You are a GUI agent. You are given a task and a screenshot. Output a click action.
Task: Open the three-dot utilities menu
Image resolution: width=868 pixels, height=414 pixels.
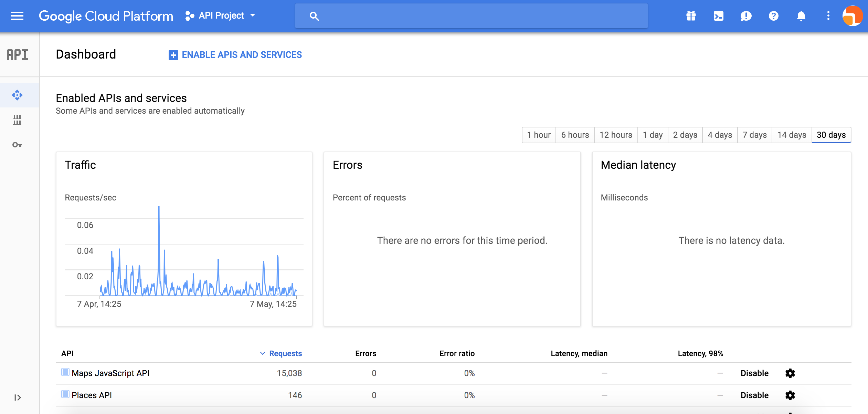pyautogui.click(x=828, y=16)
